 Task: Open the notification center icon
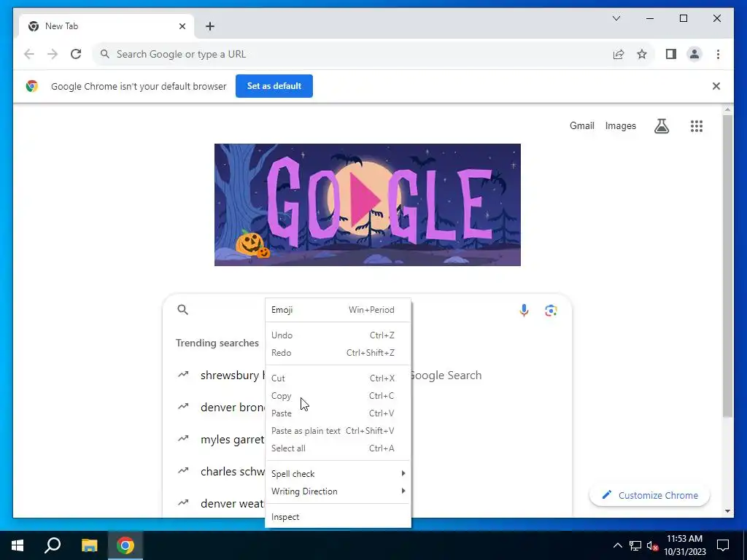point(723,545)
